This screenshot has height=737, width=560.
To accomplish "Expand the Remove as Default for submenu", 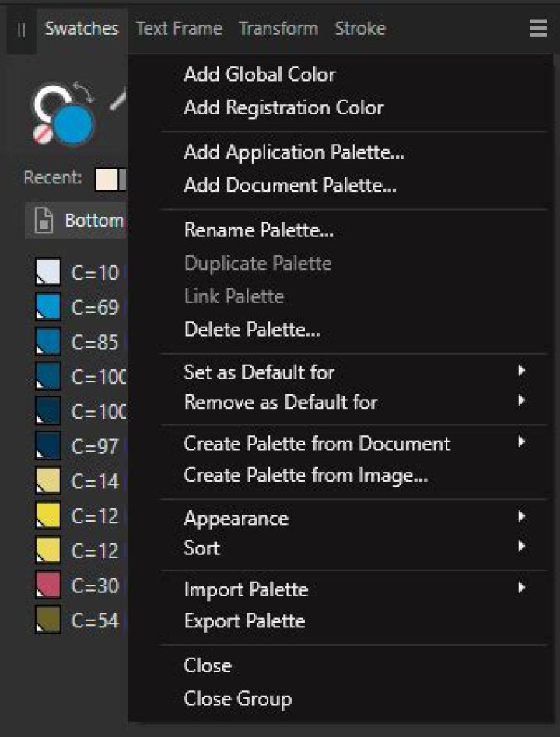I will coord(355,403).
